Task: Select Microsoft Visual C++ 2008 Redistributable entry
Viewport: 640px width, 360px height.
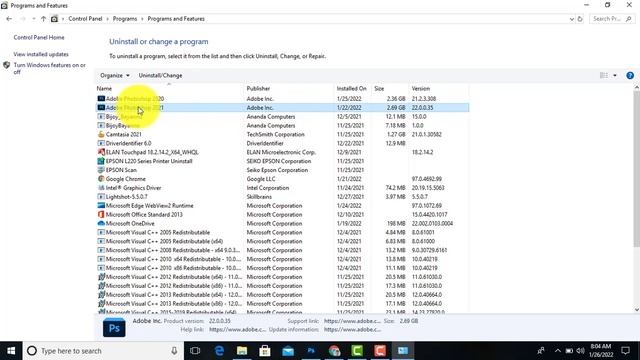Action: click(x=173, y=250)
